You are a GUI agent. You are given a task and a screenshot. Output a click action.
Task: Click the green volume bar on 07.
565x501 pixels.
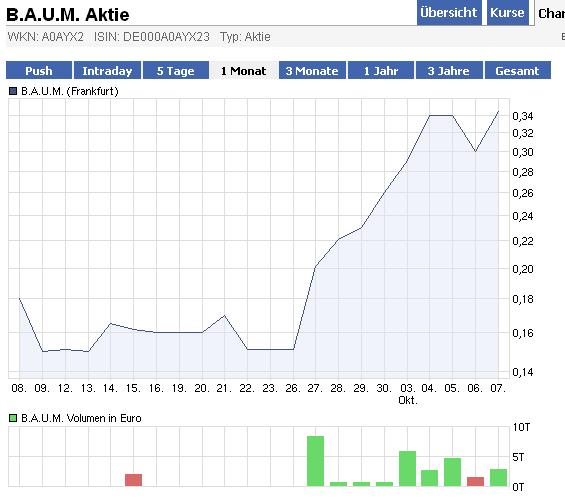click(498, 478)
